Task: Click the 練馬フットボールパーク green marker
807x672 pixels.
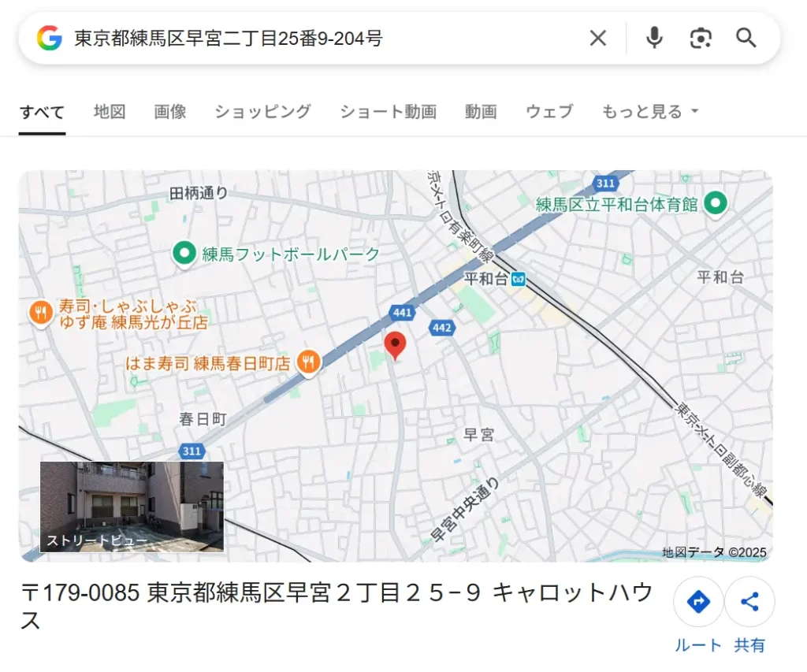Action: click(x=184, y=254)
